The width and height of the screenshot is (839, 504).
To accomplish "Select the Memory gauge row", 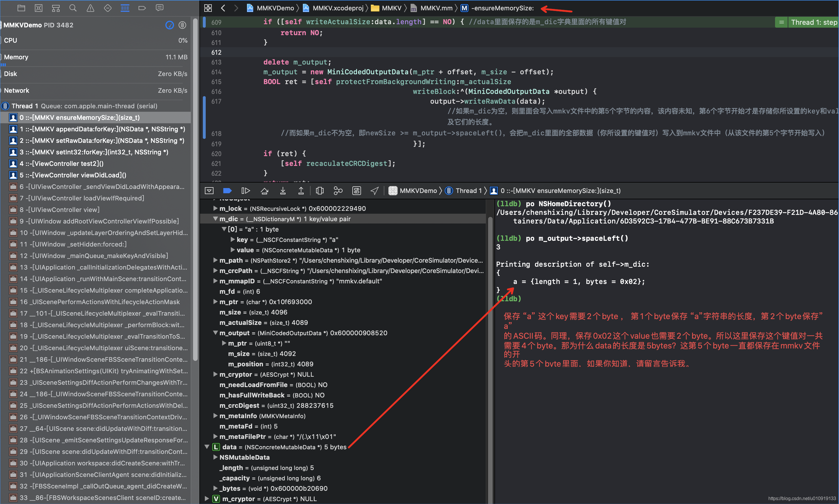I will point(95,58).
